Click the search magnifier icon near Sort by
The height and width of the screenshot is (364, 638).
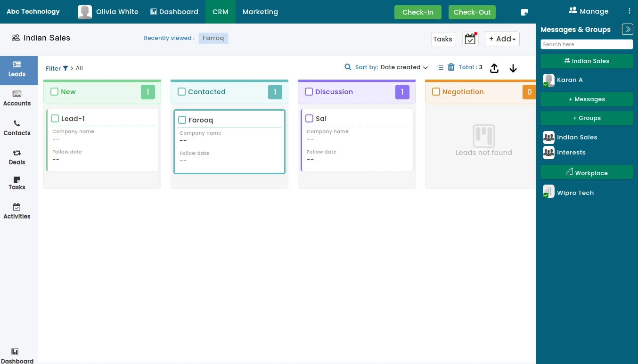click(348, 67)
